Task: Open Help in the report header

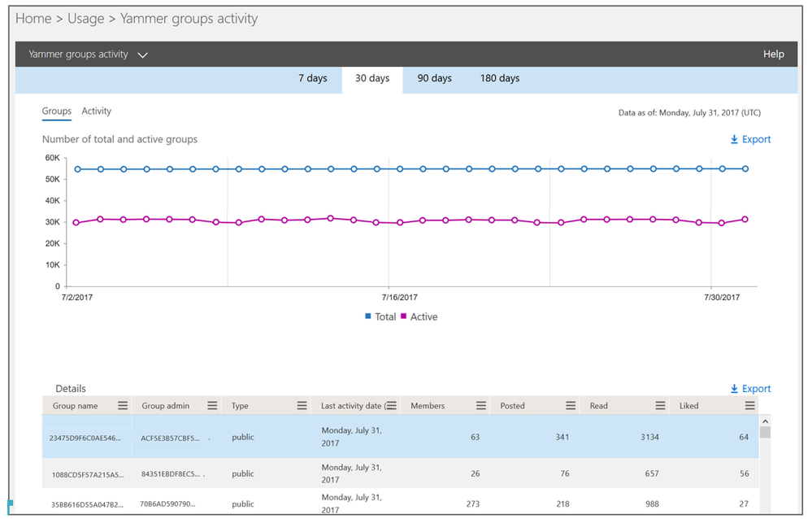Action: [774, 54]
